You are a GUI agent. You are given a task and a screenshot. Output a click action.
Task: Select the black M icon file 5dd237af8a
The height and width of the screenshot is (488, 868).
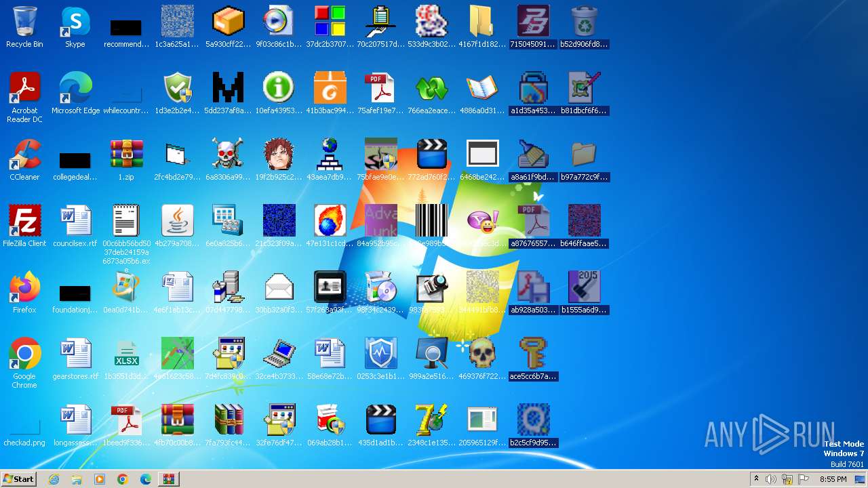click(x=228, y=94)
